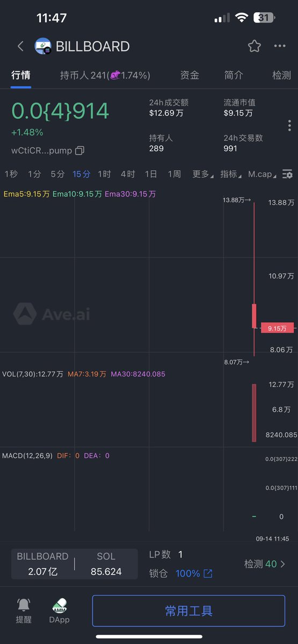Open chart settings gear icon
This screenshot has height=644, width=298.
[287, 174]
